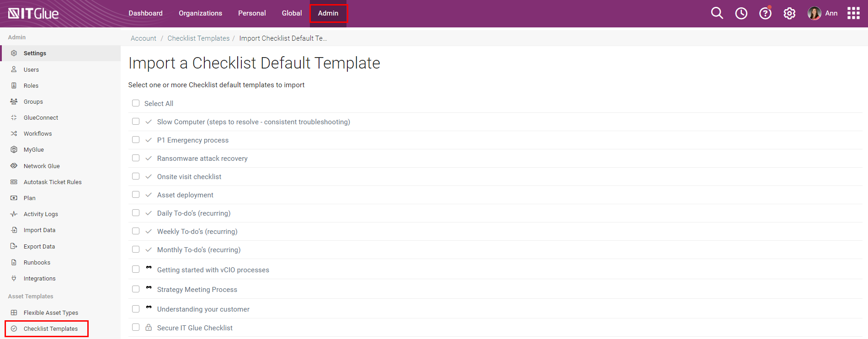Check the Weekly To-do's (recurring) checkbox
Image resolution: width=868 pixels, height=339 pixels.
(x=136, y=231)
